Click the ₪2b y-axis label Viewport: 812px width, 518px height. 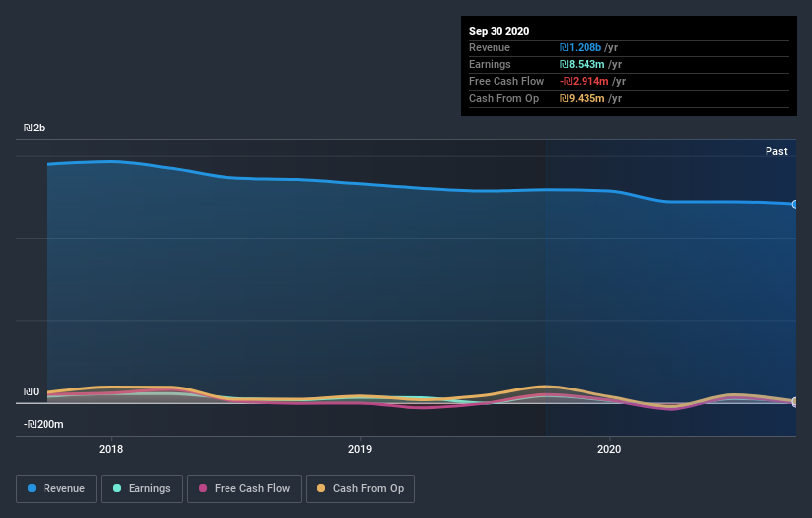point(35,128)
